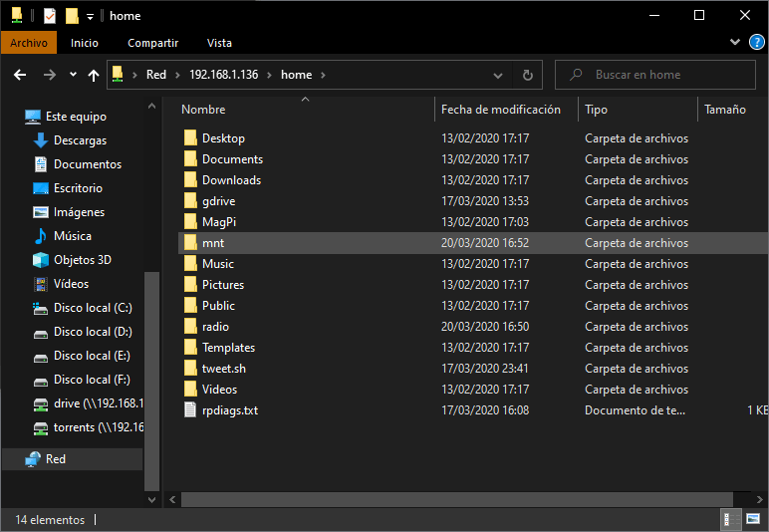Click the Buscar en home search field
This screenshot has height=532, width=769.
(x=655, y=75)
